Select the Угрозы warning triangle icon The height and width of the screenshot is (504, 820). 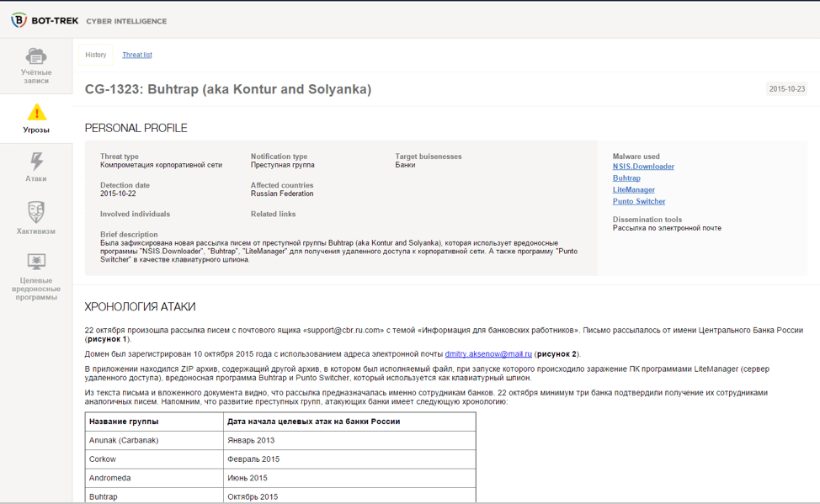coord(36,113)
